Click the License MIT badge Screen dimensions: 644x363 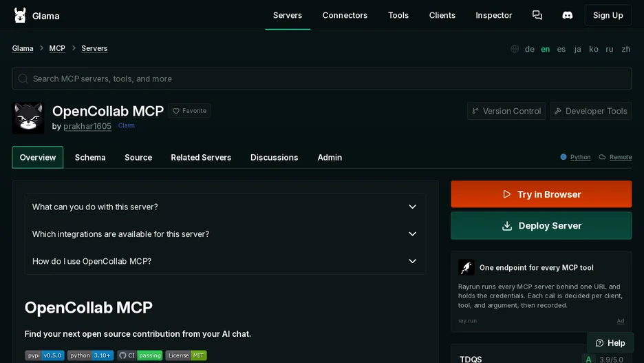point(186,355)
